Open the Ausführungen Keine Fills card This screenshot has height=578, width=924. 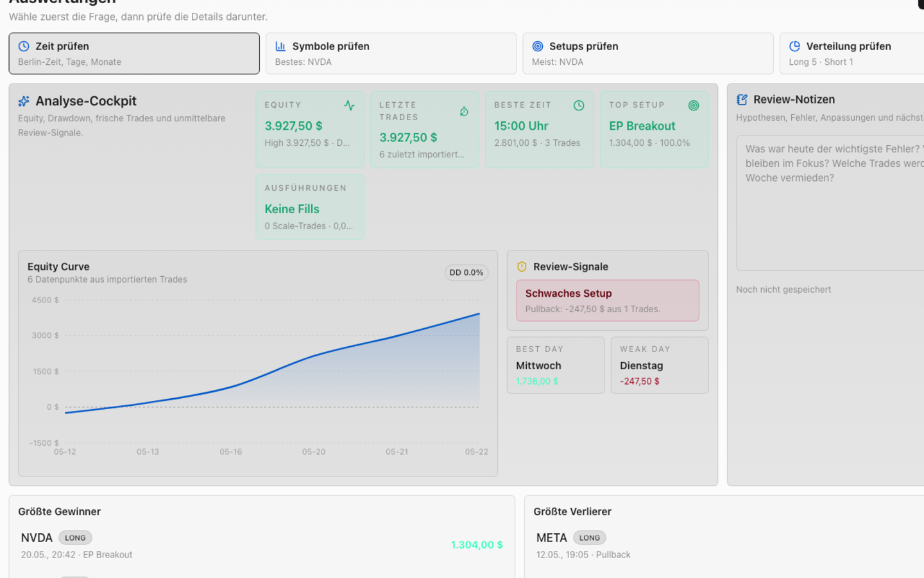pos(310,207)
